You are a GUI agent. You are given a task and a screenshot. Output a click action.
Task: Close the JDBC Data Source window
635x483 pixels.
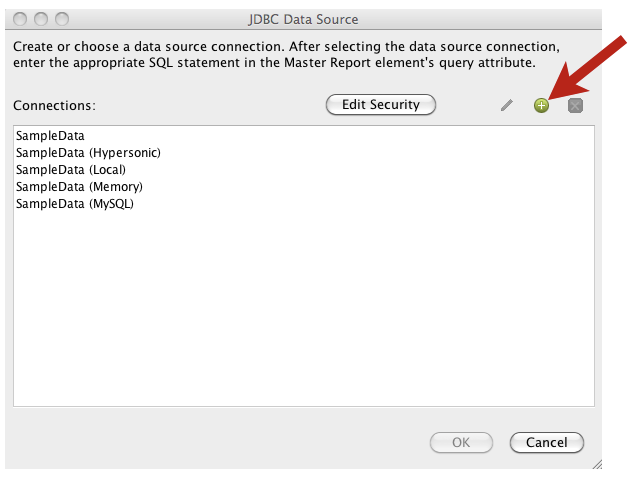(22, 19)
